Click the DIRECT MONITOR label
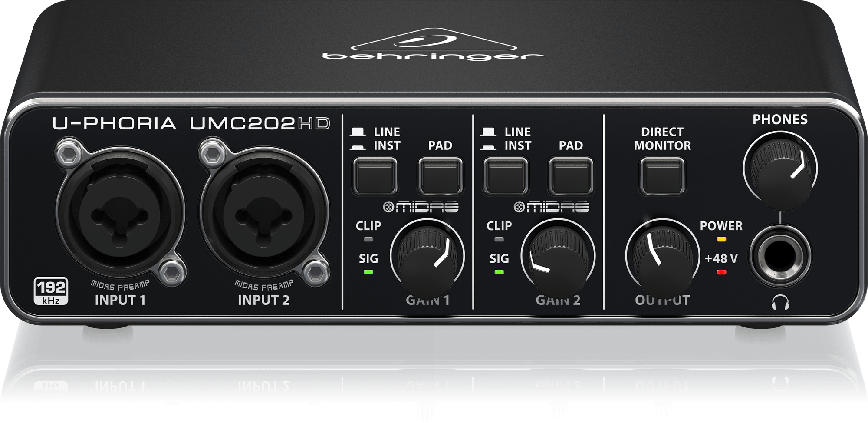 pos(662,139)
